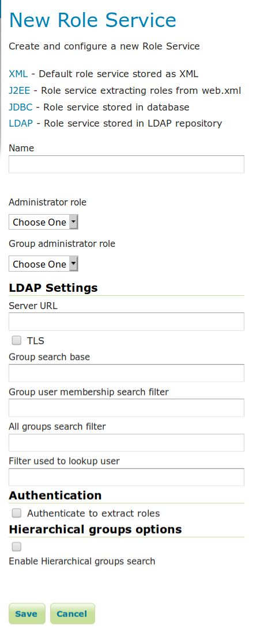This screenshot has width=264, height=644.
Task: Click 'Create and configure a new Role Service' text
Action: point(104,46)
